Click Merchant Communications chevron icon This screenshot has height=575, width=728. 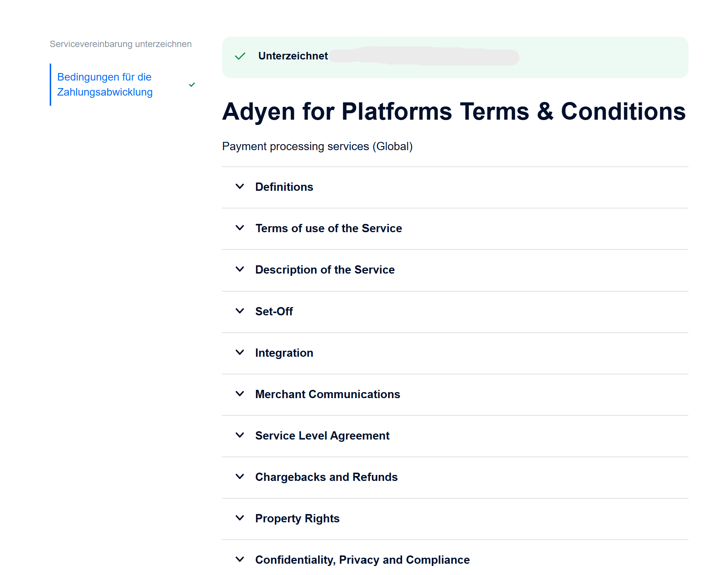(240, 394)
